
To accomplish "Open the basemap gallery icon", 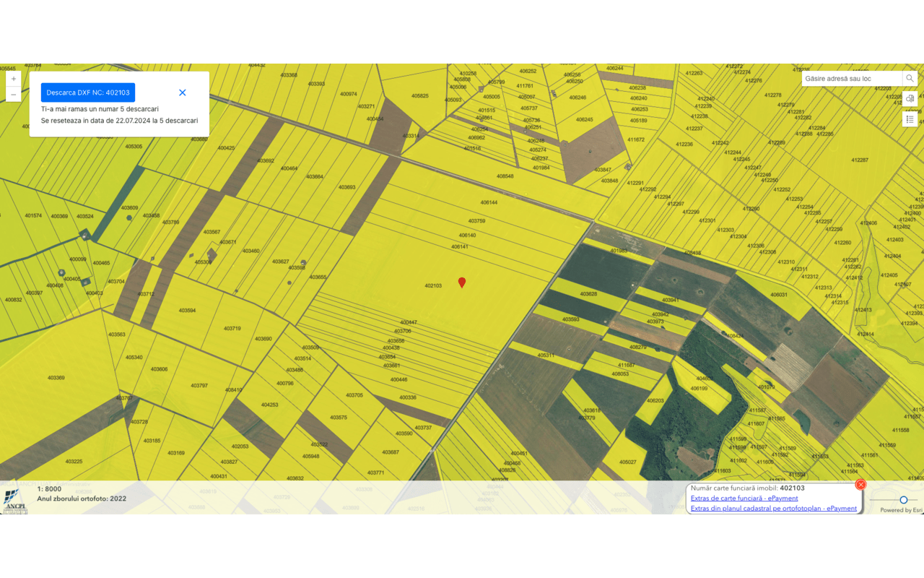I will 910,99.
